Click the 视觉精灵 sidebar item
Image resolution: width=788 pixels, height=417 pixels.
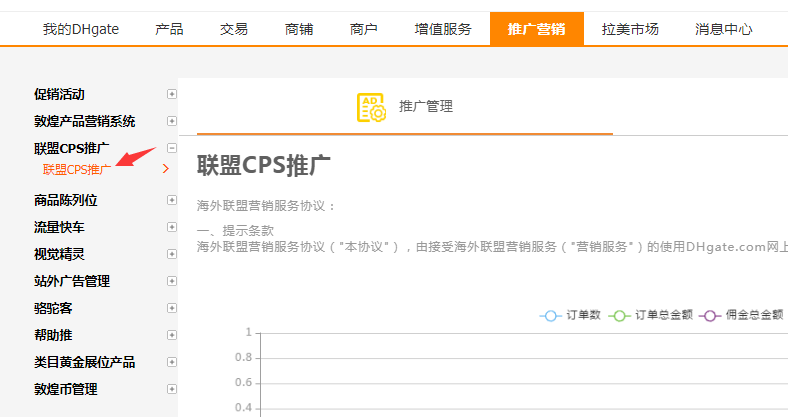click(59, 254)
